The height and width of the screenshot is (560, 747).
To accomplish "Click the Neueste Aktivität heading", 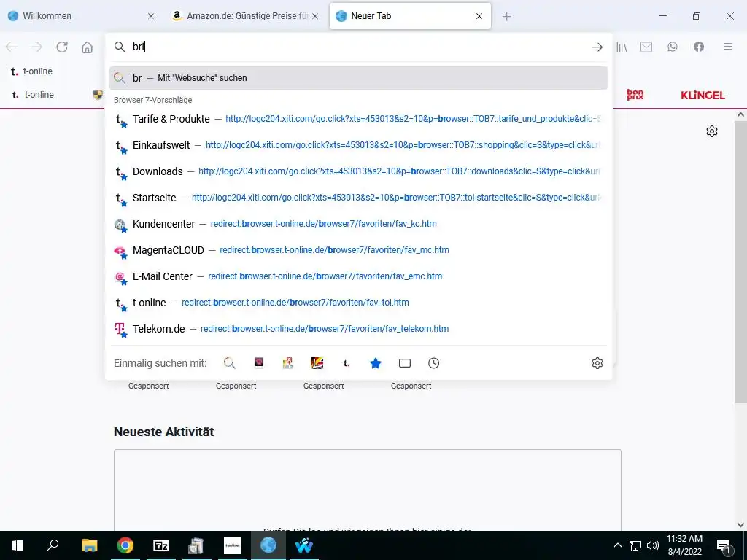I will point(163,432).
